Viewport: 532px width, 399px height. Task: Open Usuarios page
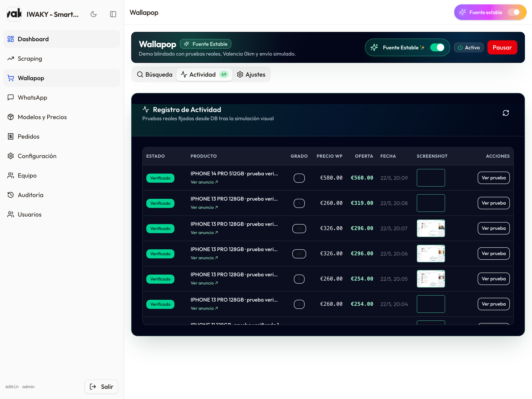pos(62,214)
